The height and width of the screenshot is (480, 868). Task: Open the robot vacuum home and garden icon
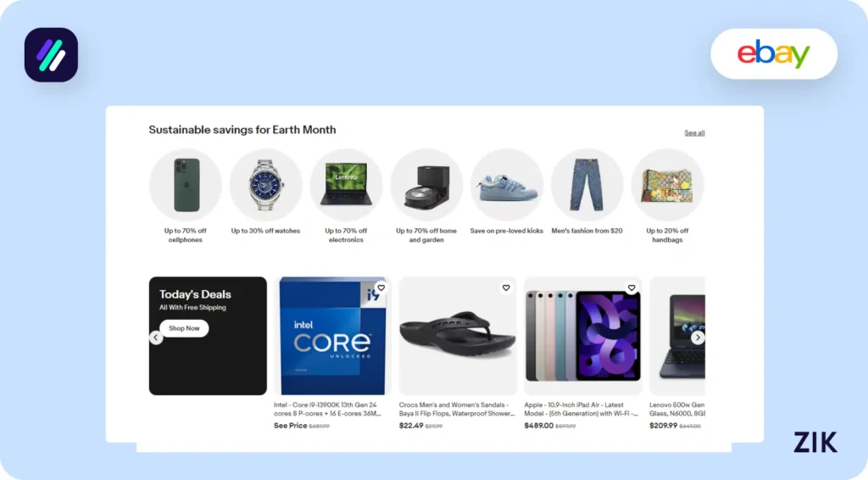[x=426, y=185]
